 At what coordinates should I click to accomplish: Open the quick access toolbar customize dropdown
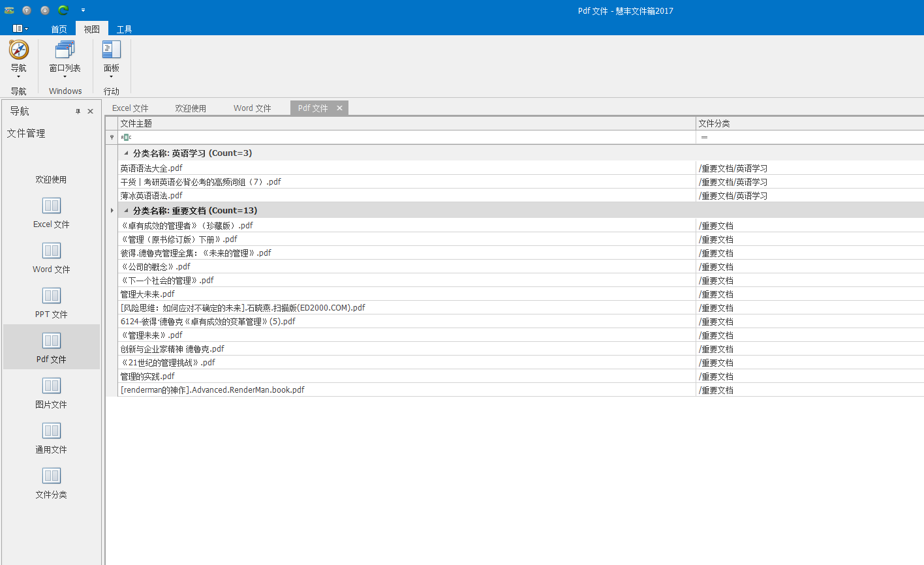[83, 10]
